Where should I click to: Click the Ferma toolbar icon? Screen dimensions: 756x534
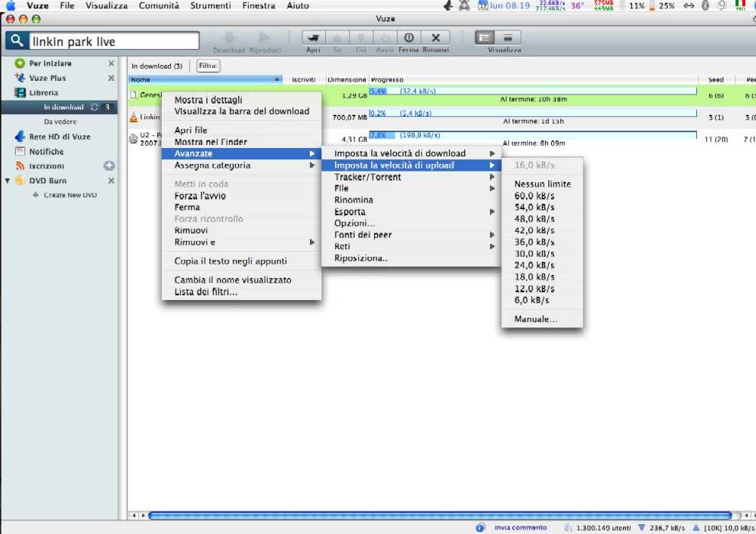click(409, 38)
